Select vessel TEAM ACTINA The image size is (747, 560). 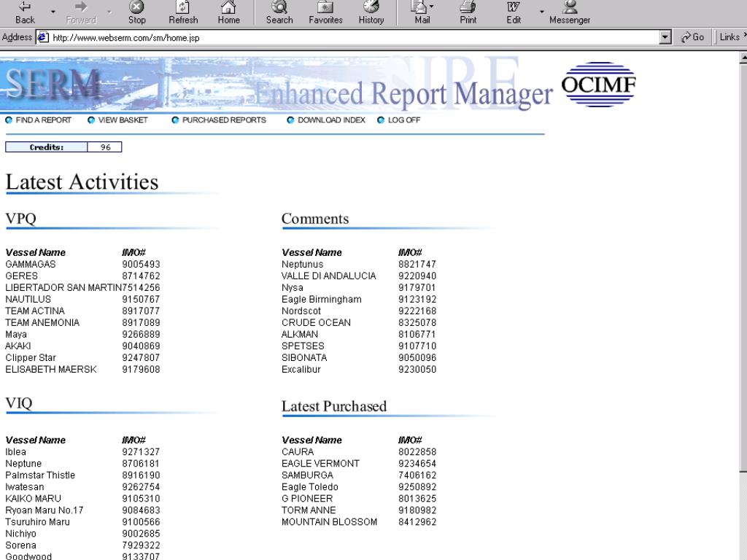point(35,311)
